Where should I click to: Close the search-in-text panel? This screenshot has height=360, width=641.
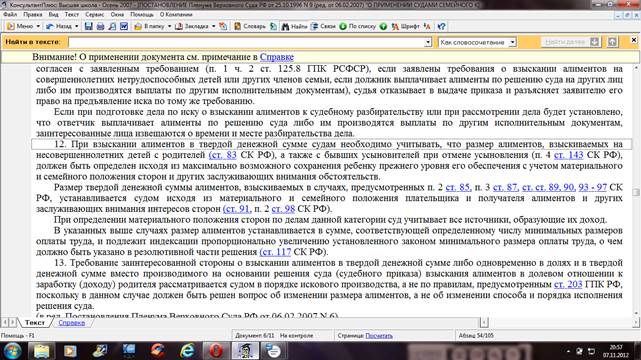(x=634, y=40)
